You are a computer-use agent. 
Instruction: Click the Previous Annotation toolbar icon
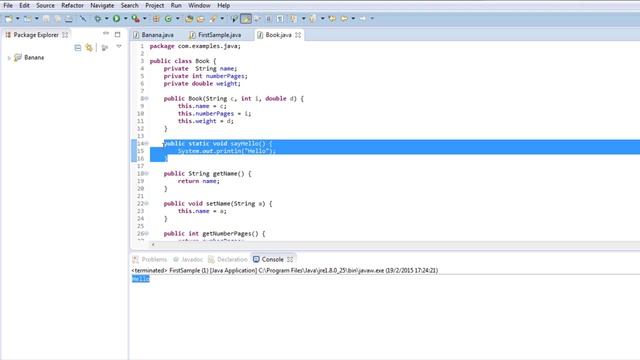pyautogui.click(x=313, y=19)
